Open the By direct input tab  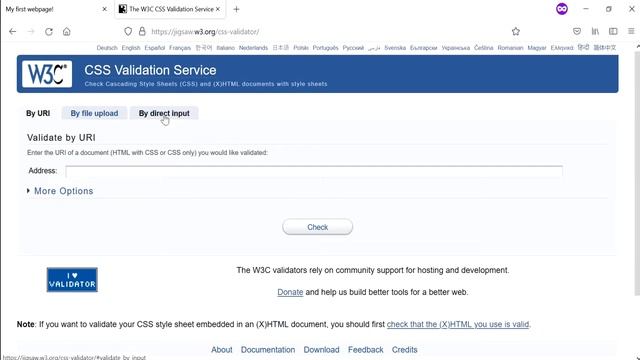164,113
